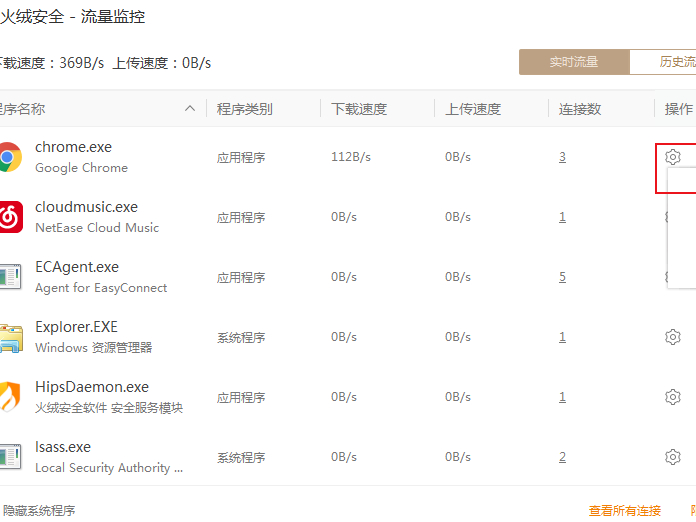Click Local Security Authority description

tap(109, 467)
